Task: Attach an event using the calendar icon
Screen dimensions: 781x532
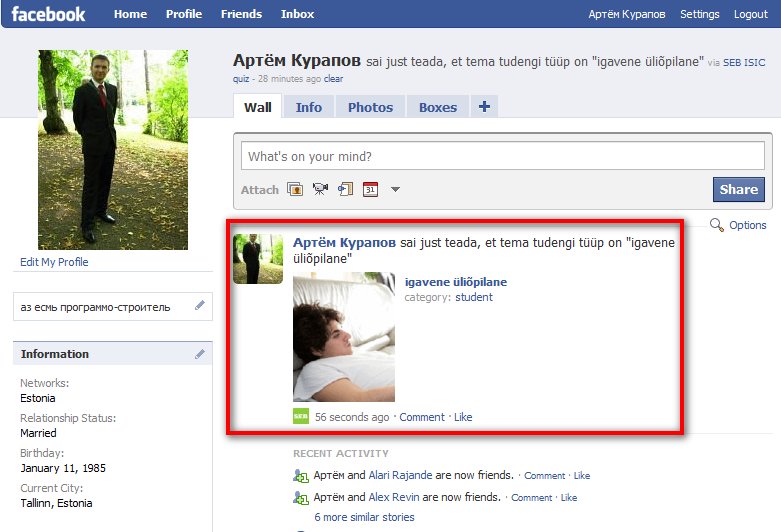Action: (370, 189)
